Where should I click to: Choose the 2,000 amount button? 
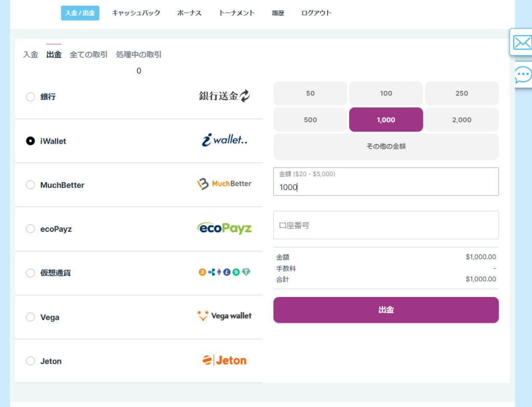(x=462, y=120)
